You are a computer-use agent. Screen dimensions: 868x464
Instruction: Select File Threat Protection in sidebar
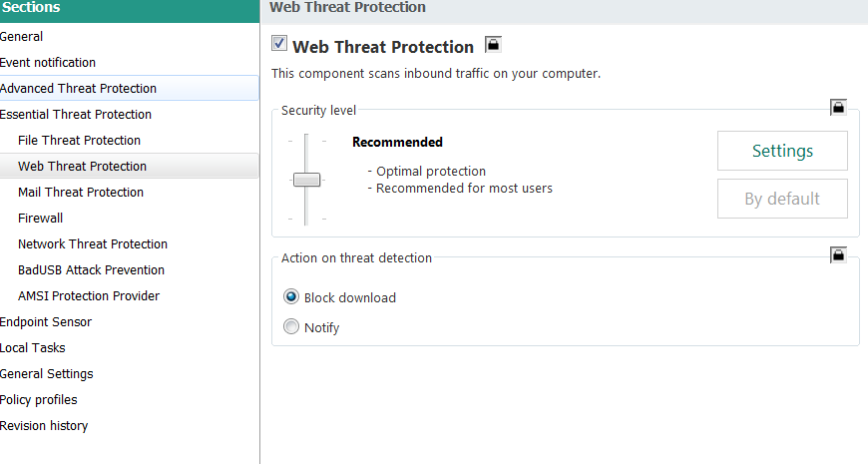(79, 141)
